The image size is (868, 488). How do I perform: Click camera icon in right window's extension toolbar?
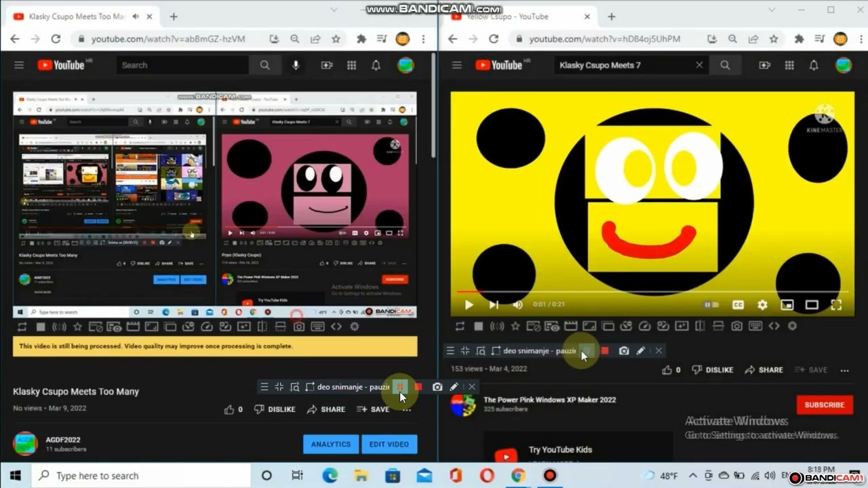(x=736, y=326)
